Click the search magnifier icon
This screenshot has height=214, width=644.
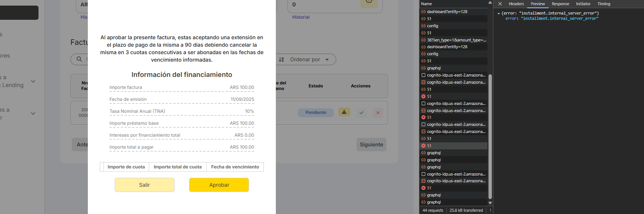pyautogui.click(x=79, y=59)
